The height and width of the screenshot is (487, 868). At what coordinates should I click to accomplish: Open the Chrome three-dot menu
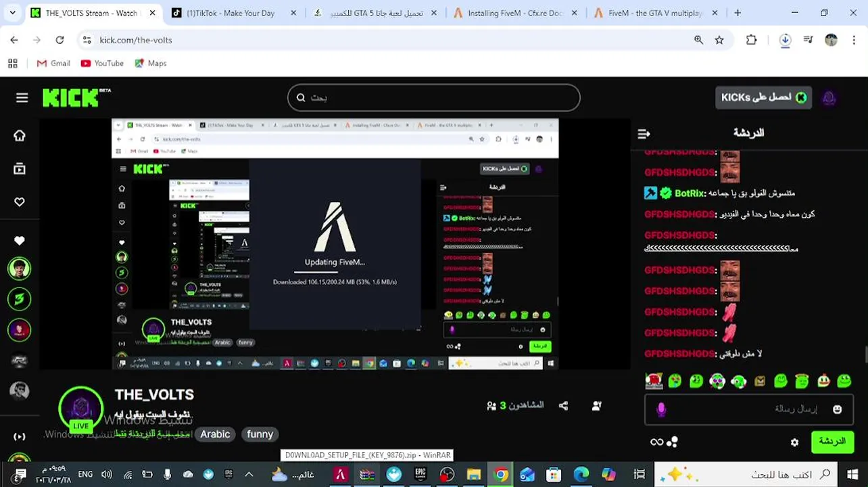pyautogui.click(x=853, y=40)
